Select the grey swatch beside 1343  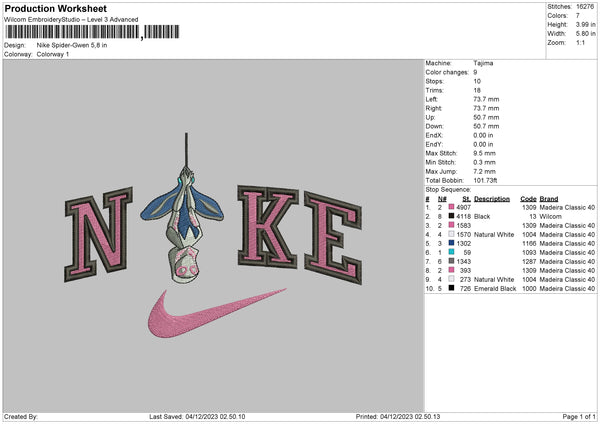452,261
